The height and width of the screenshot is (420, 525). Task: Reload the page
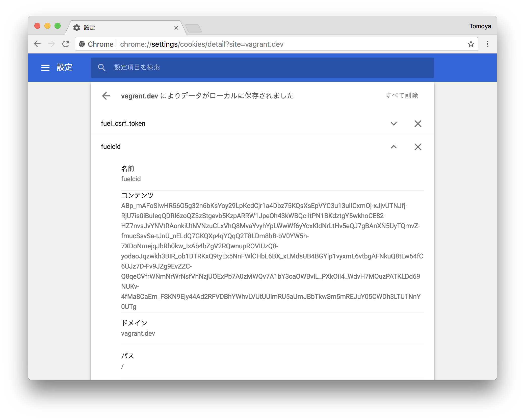[x=66, y=44]
